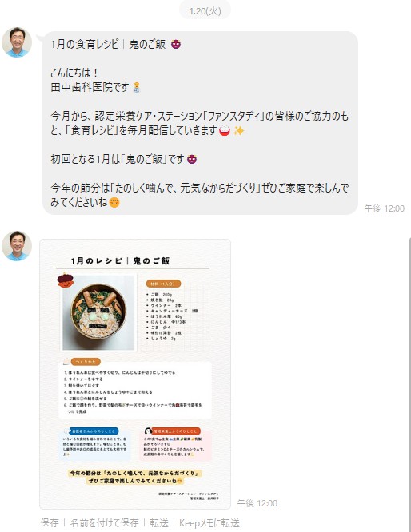Click the oni emoji after 「鬼のご飯」です
411x532 pixels.
192,159
